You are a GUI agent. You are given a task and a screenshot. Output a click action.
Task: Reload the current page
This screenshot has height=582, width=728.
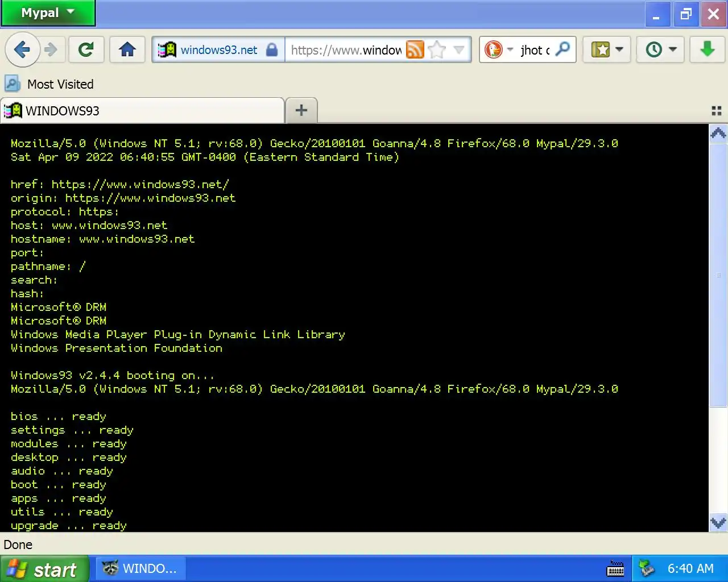(86, 50)
